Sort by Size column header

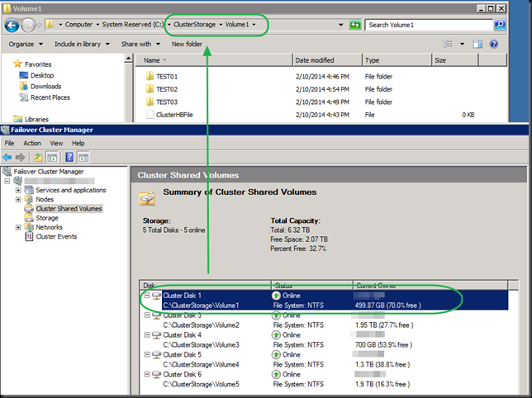click(x=455, y=60)
